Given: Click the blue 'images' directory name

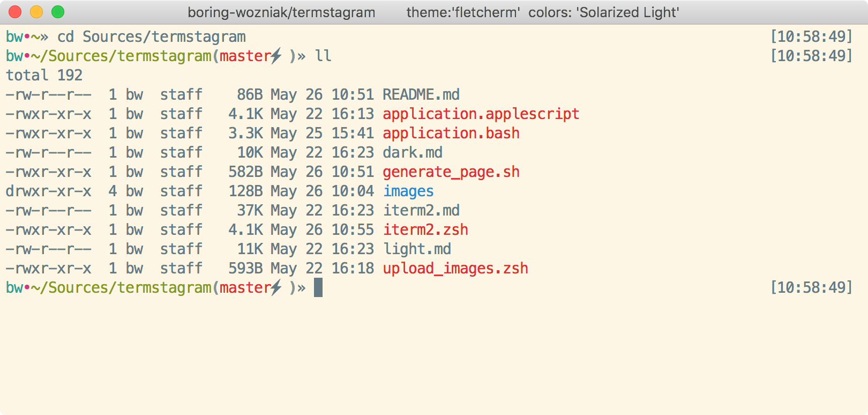Looking at the screenshot, I should [x=408, y=191].
